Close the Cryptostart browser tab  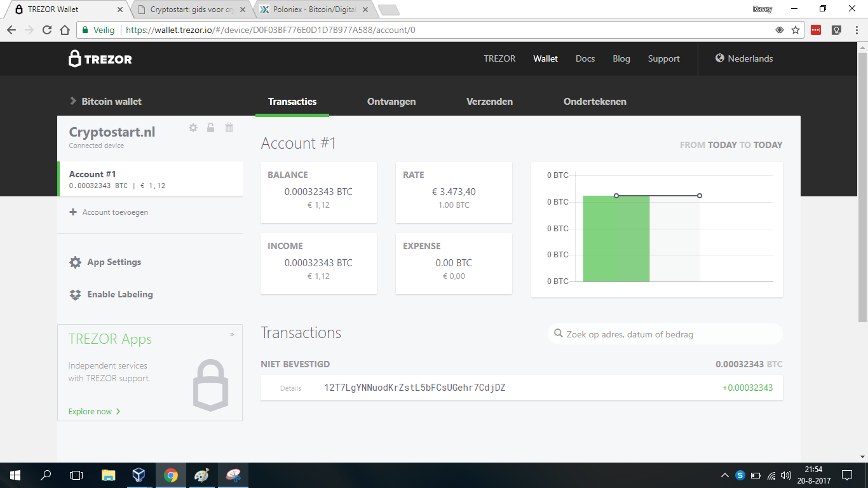tap(242, 10)
